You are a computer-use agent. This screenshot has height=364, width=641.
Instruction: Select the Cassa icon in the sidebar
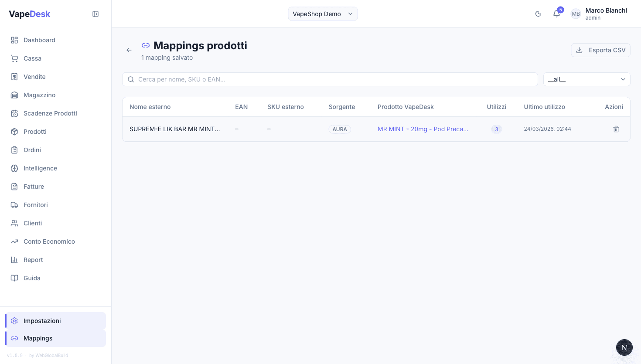14,58
